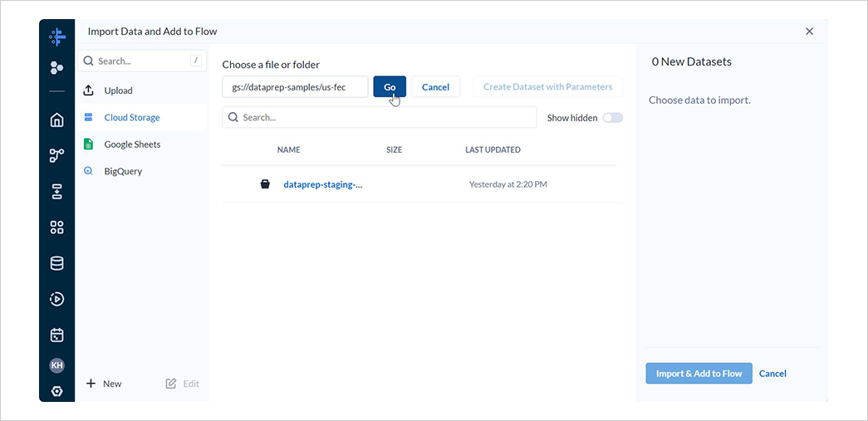Open the Schedules calendar icon
Image resolution: width=868 pixels, height=421 pixels.
(x=56, y=335)
